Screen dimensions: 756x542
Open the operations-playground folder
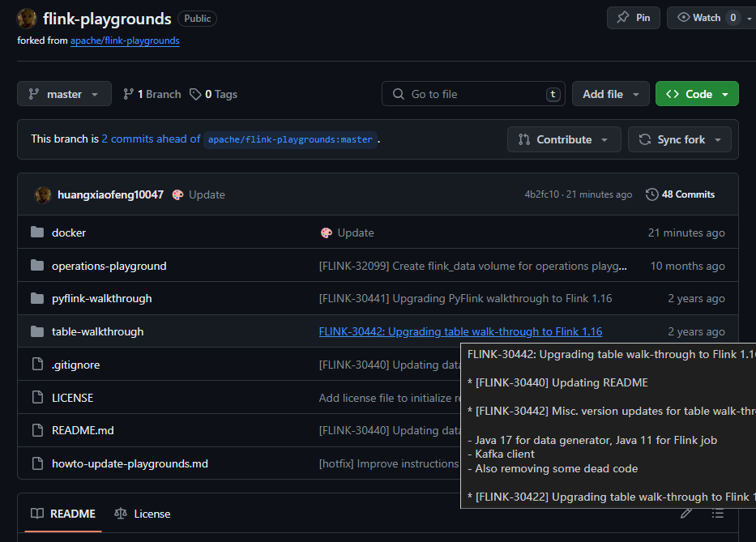click(x=109, y=267)
